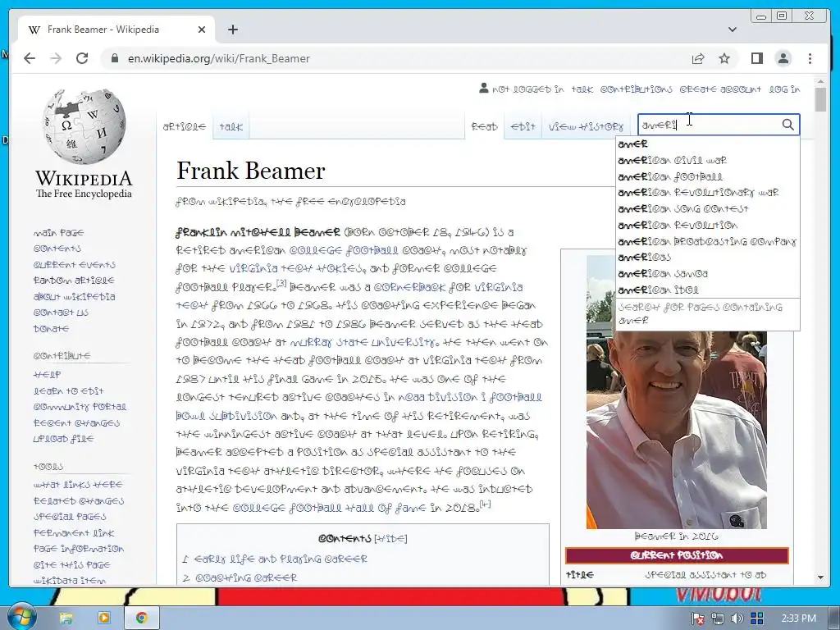Choose the 'Americas' suggestion
Screen dimensions: 840x630
tap(708, 258)
